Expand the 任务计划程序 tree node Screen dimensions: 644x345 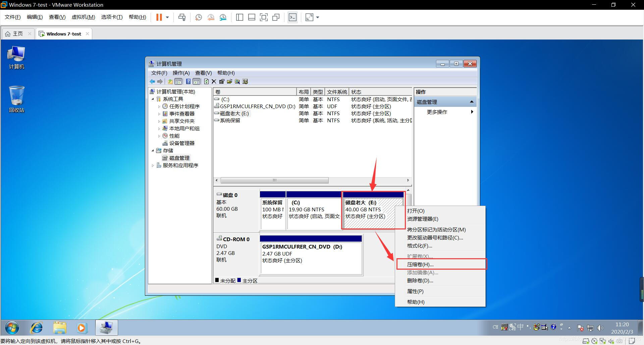coord(159,107)
